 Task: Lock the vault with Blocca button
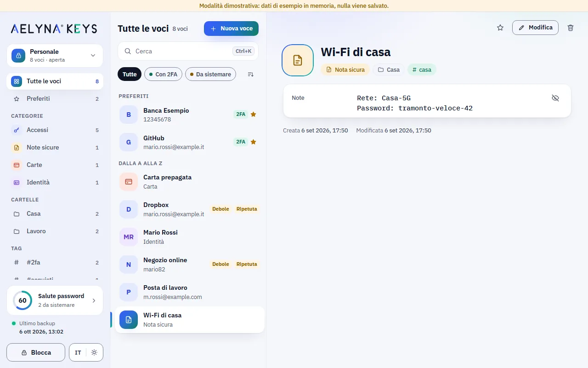(36, 352)
